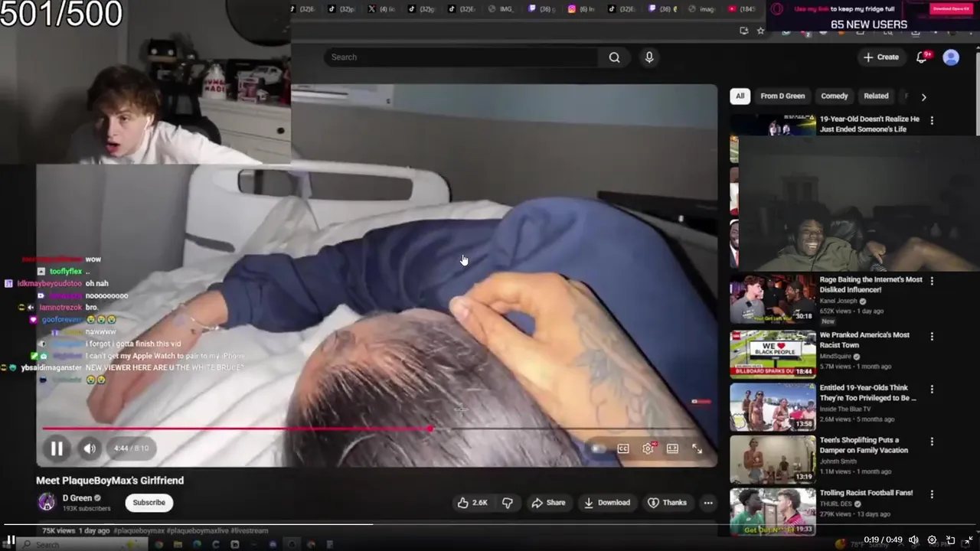Click the Thanks button

[667, 503]
